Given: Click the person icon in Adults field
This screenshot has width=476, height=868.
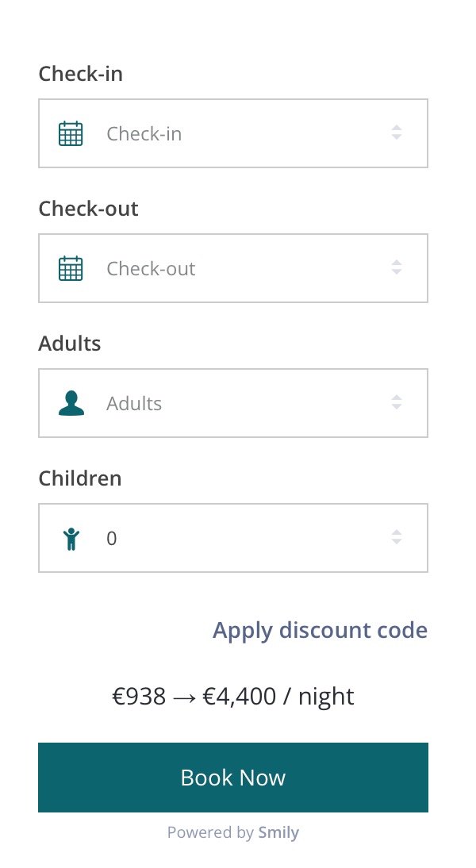Looking at the screenshot, I should tap(71, 403).
